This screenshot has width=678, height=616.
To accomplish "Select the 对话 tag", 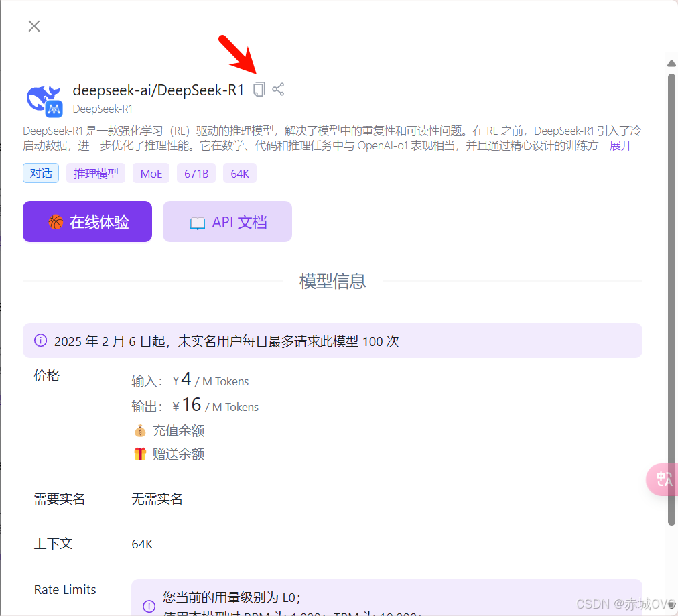I will 41,174.
